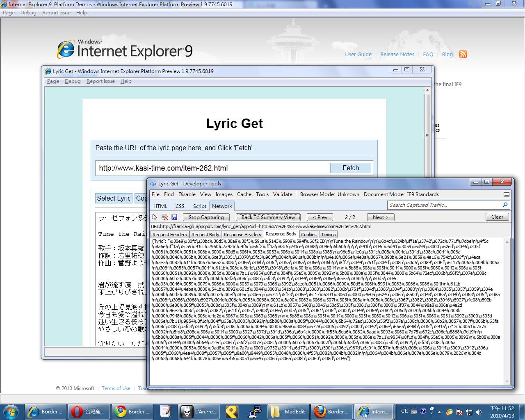Click the Stop Capturing button

[x=206, y=217]
